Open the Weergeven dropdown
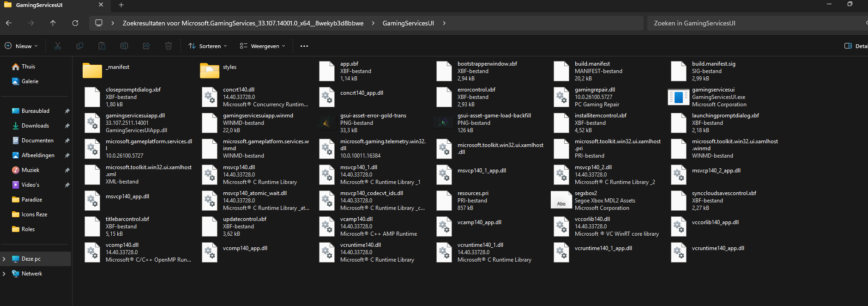 click(263, 46)
